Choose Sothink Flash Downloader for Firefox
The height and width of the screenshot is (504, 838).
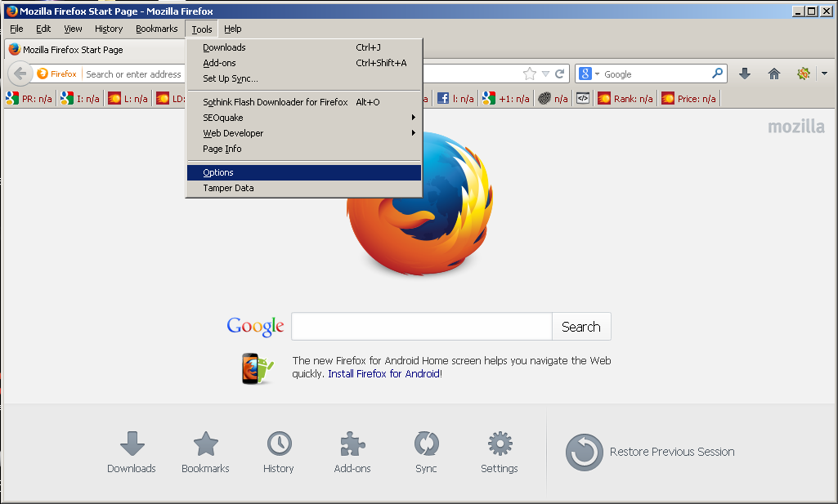click(x=304, y=102)
